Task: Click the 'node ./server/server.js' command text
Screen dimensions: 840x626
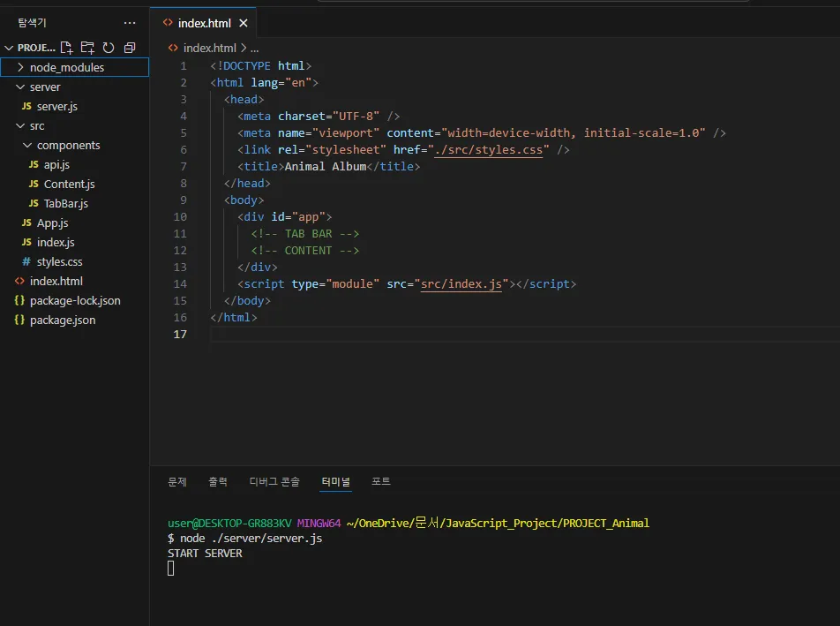Action: [x=251, y=538]
